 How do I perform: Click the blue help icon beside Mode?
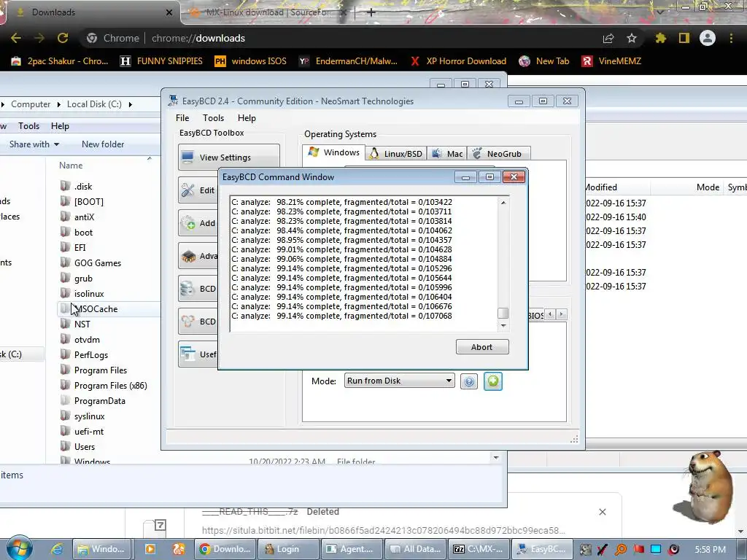[469, 381]
